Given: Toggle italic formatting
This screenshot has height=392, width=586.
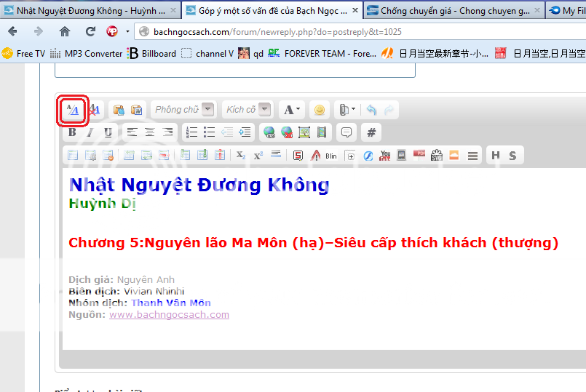Looking at the screenshot, I should (x=90, y=132).
